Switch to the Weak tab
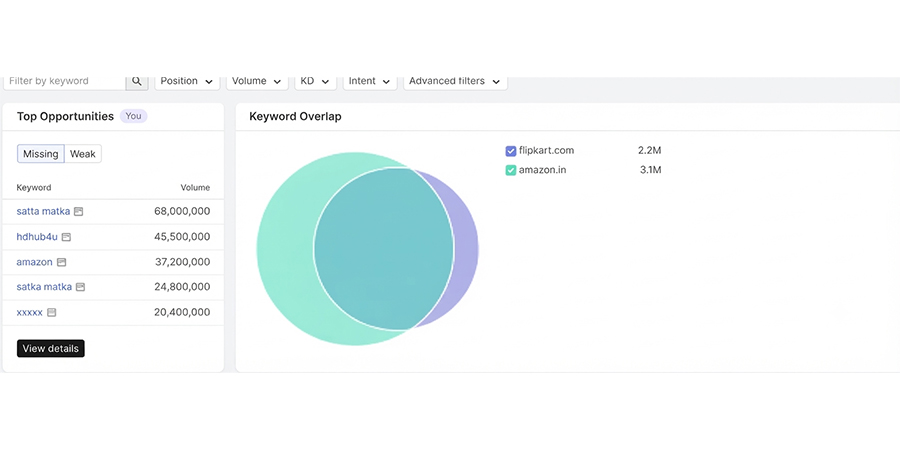Screen dimensions: 900x450 point(83,154)
